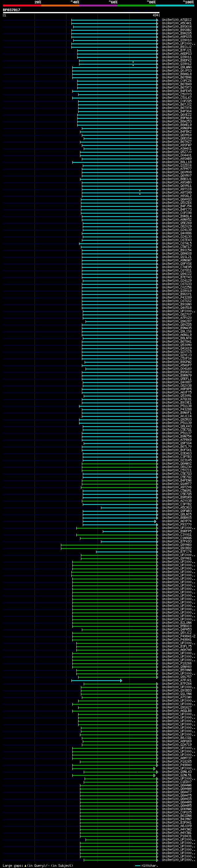Click the UniRef100_A8MT37 hit label
The height and width of the screenshot is (868, 197).
click(177, 758)
